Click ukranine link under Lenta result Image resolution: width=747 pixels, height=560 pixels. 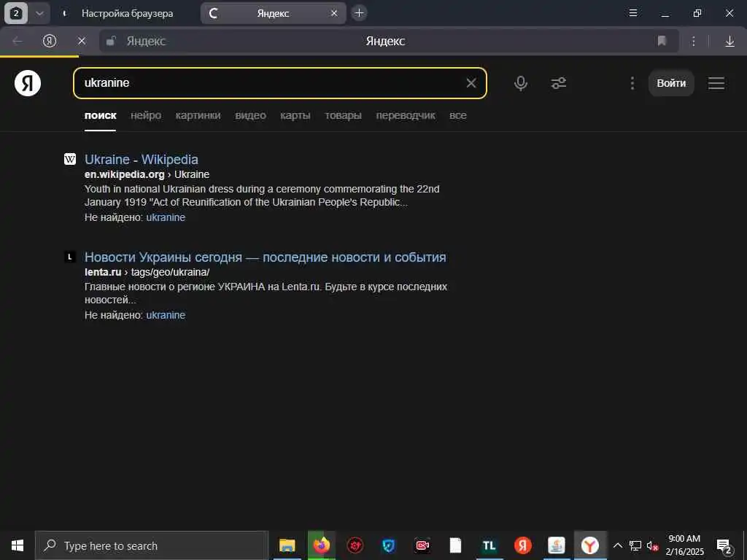point(166,315)
